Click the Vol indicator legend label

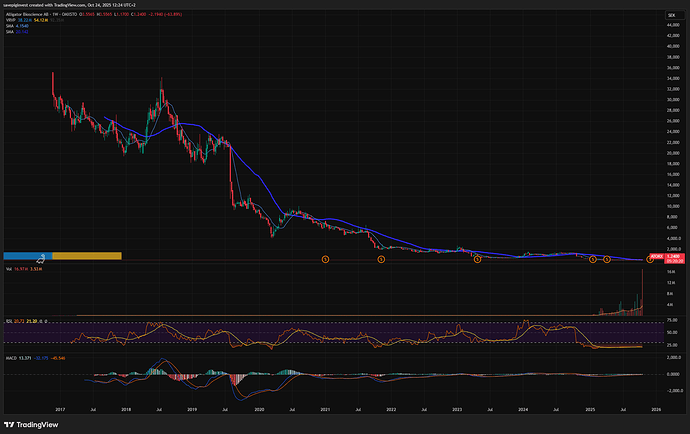click(9, 269)
